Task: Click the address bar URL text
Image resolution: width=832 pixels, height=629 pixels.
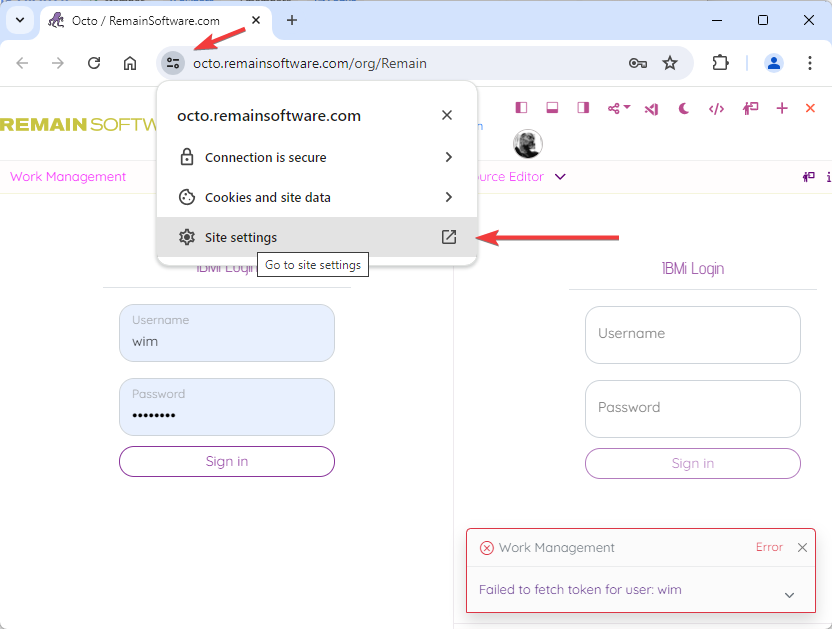Action: 310,63
